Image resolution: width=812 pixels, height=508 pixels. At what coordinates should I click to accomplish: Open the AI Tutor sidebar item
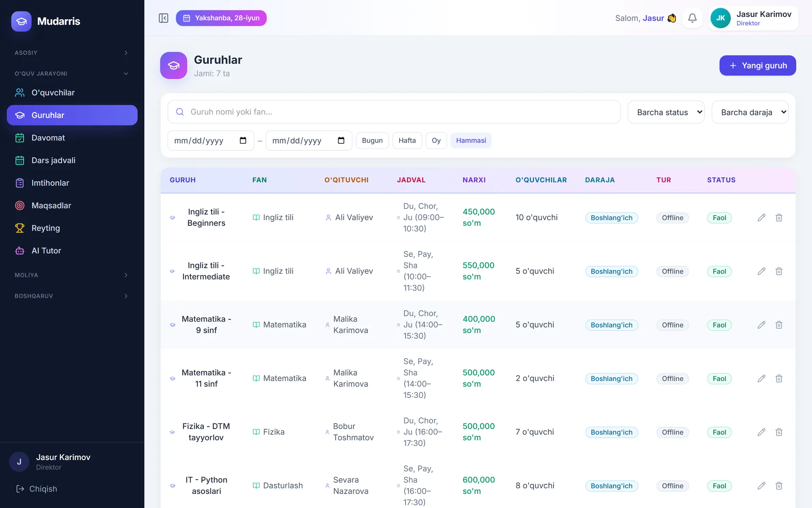point(72,251)
